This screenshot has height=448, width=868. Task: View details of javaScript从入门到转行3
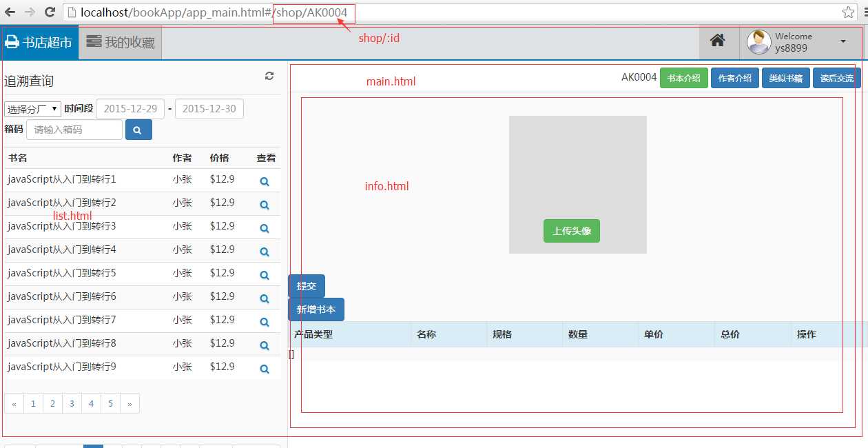264,228
